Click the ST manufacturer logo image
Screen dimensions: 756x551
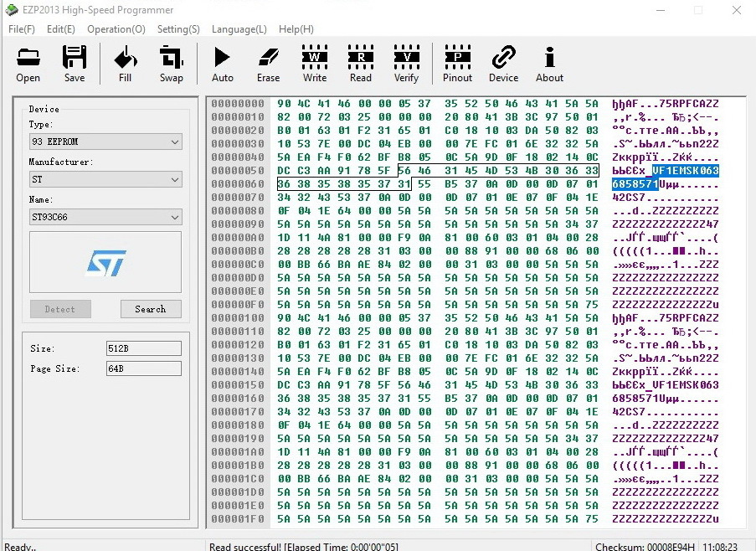(105, 262)
